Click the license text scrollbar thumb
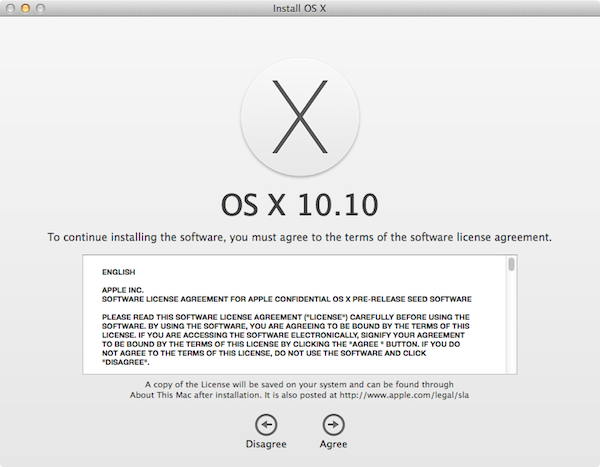600x467 pixels. (x=511, y=264)
